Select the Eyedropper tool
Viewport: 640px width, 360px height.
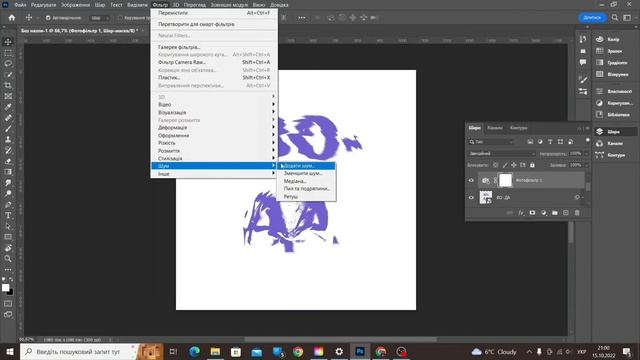(x=8, y=107)
